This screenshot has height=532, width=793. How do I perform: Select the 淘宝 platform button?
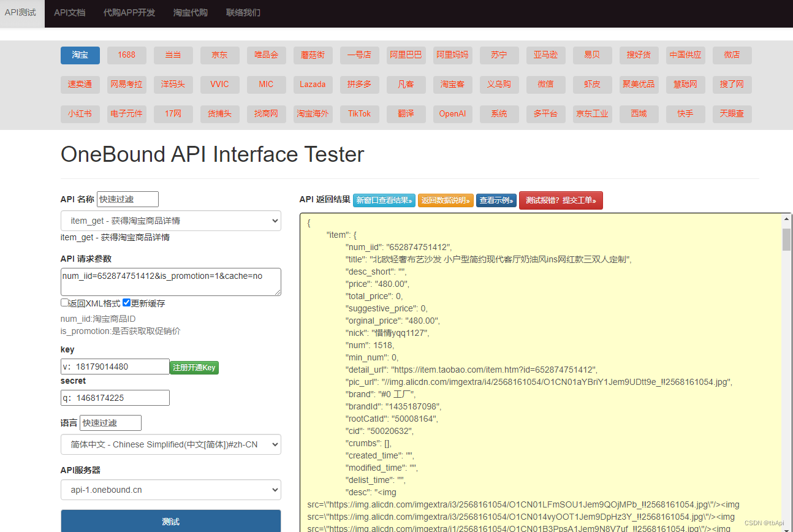[x=80, y=55]
